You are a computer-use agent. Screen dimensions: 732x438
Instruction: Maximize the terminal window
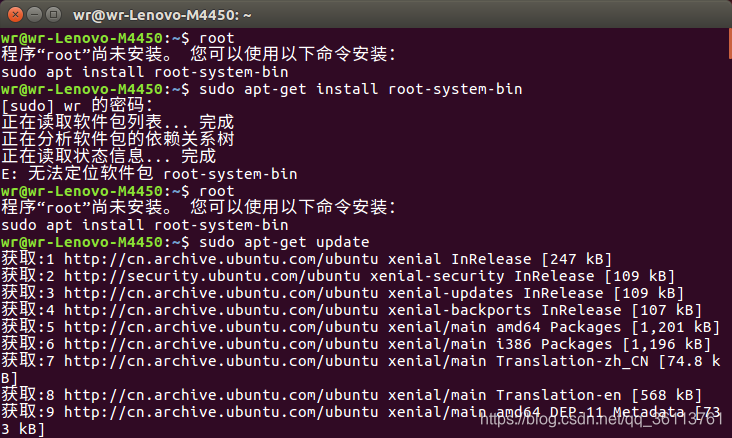click(54, 14)
